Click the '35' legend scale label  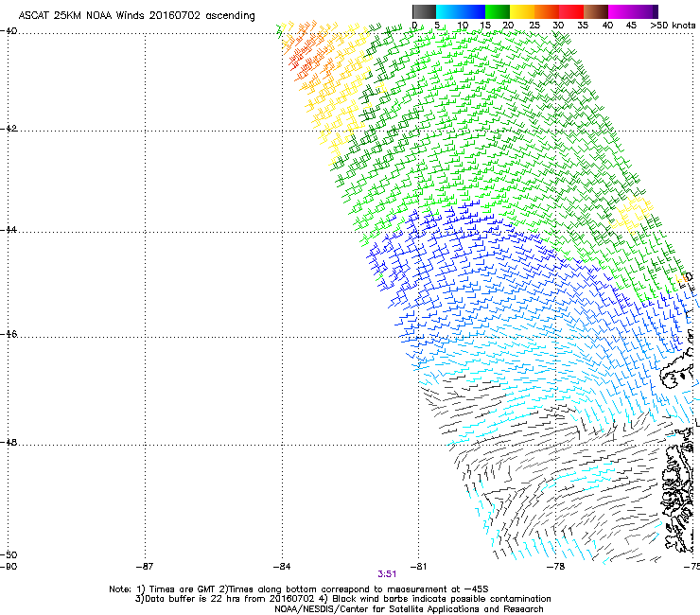pos(583,26)
